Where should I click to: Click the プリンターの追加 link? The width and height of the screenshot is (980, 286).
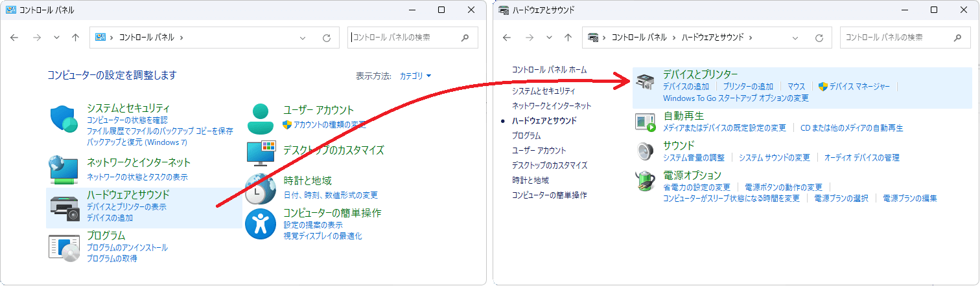click(748, 86)
